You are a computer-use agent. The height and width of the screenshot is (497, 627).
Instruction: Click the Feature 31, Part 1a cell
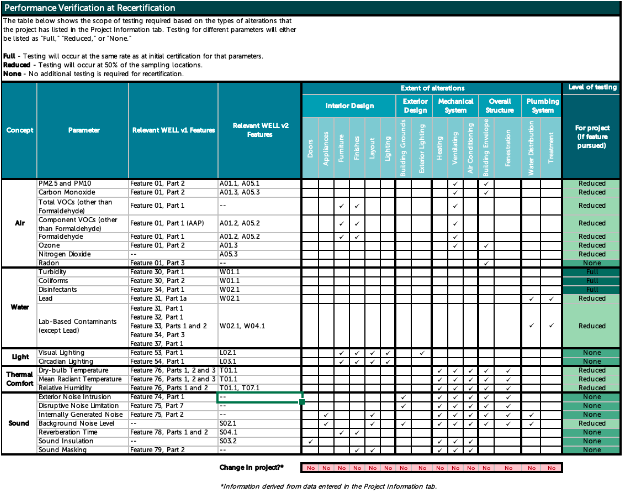173,299
